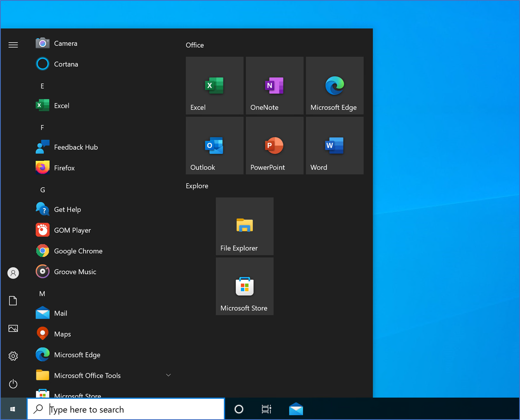Click the M letter header

click(42, 294)
